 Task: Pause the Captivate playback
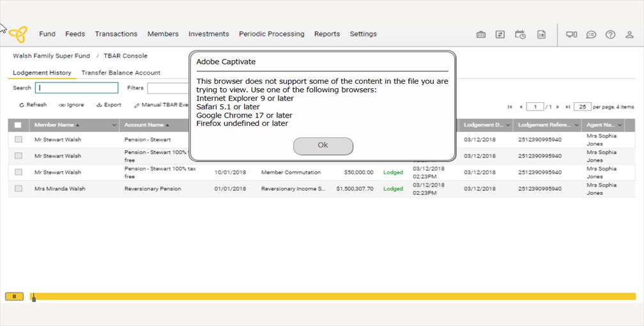point(14,297)
